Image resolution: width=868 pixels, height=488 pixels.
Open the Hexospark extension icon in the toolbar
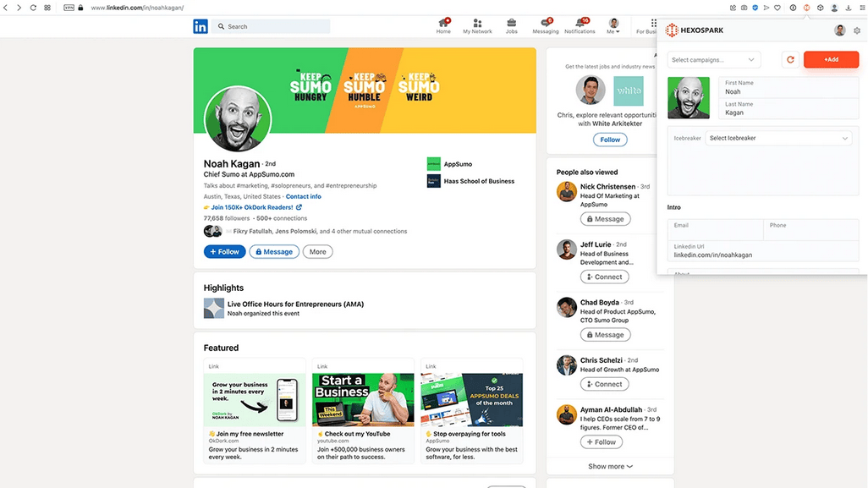[808, 8]
